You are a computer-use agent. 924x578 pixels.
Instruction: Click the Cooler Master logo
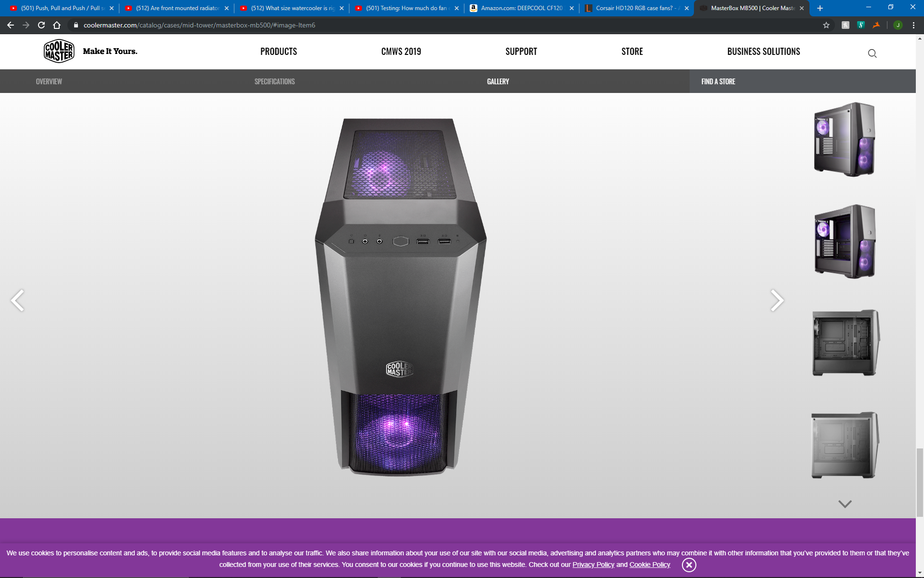59,51
